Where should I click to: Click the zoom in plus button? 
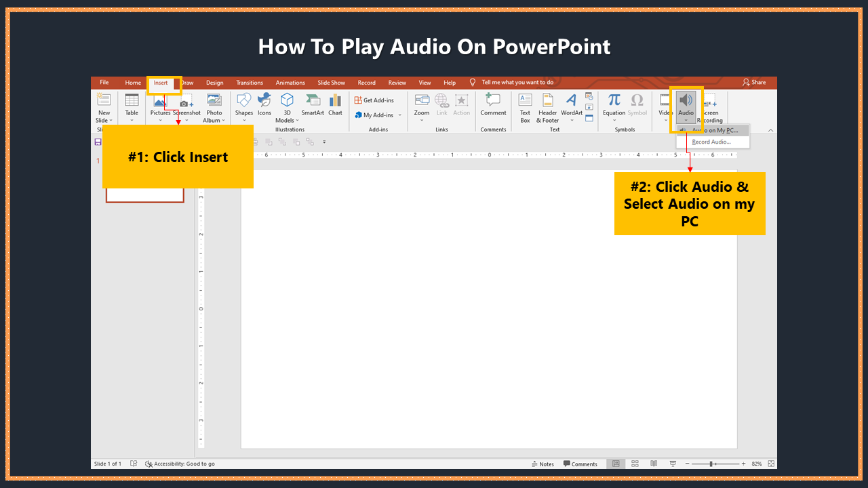click(743, 464)
